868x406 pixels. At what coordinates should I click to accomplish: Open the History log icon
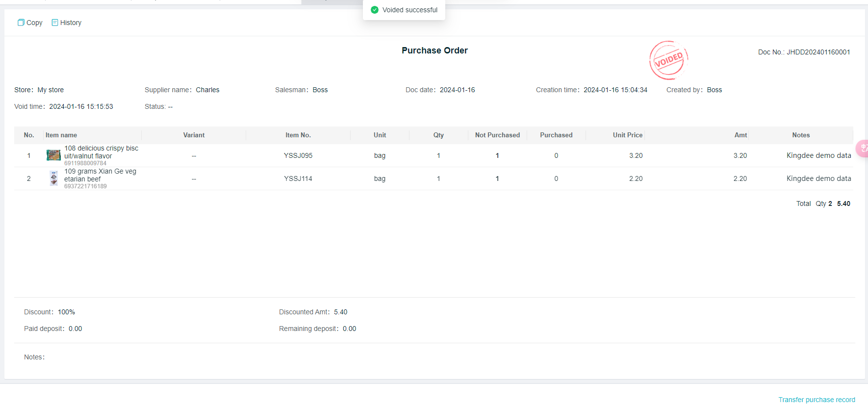[x=55, y=23]
